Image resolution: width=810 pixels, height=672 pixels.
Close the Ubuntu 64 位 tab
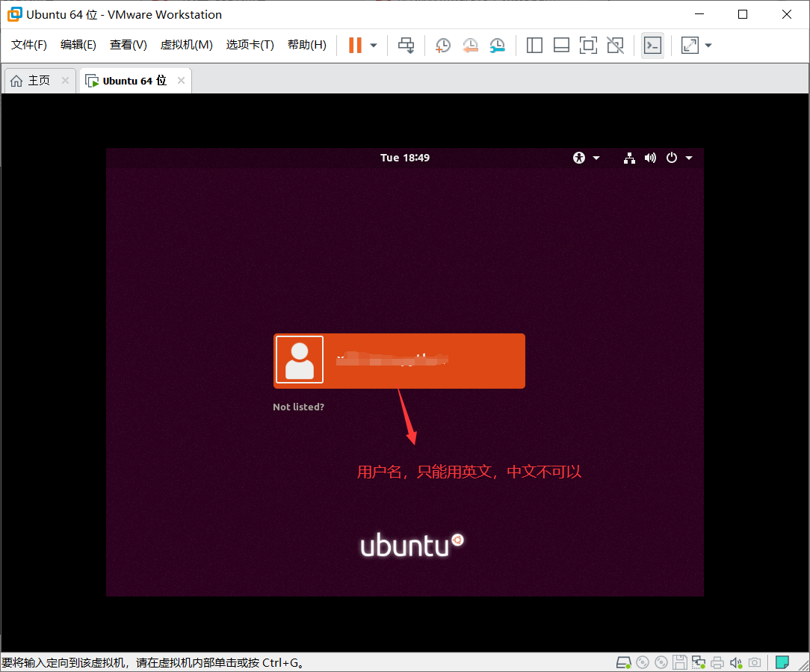(181, 80)
